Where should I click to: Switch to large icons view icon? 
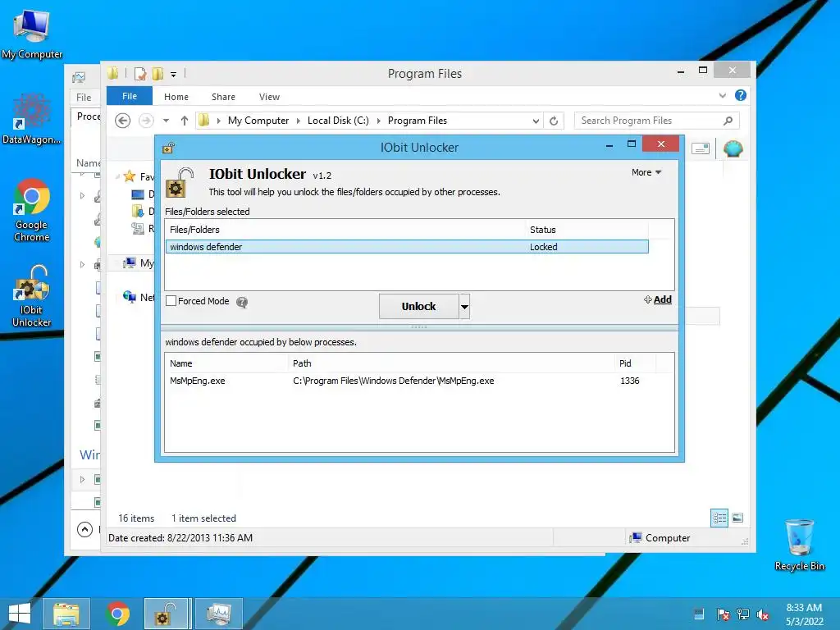(737, 518)
